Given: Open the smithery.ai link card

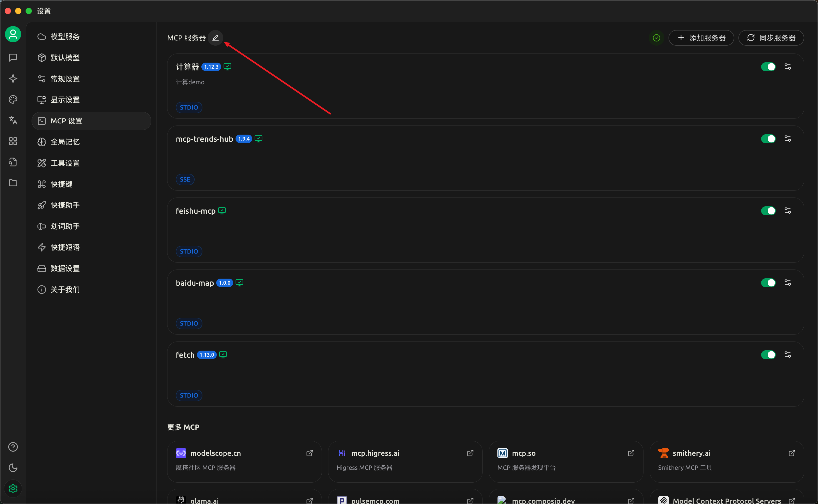Looking at the screenshot, I should [x=727, y=461].
